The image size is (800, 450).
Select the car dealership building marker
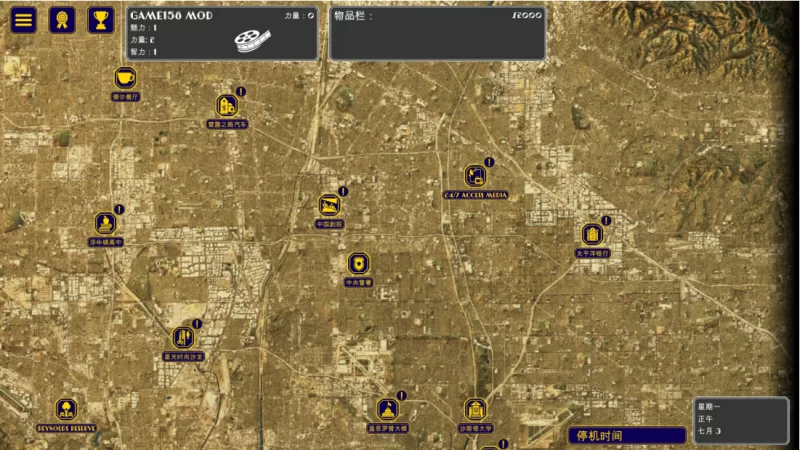pyautogui.click(x=227, y=106)
